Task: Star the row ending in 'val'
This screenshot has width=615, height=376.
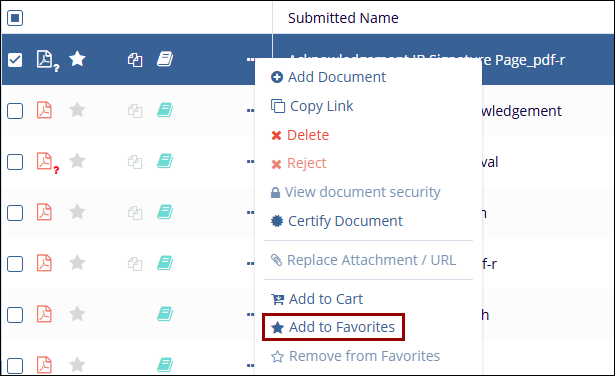Action: (77, 161)
